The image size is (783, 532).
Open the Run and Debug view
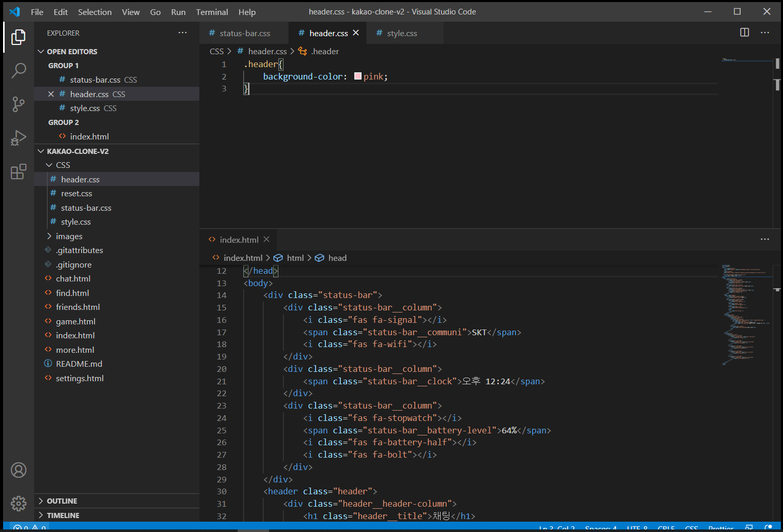tap(19, 138)
